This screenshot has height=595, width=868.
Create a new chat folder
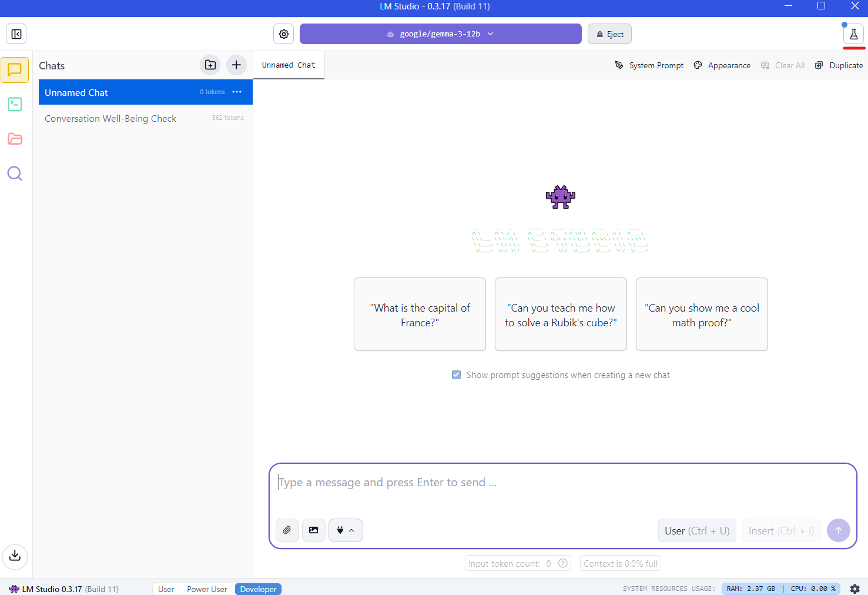pyautogui.click(x=210, y=65)
